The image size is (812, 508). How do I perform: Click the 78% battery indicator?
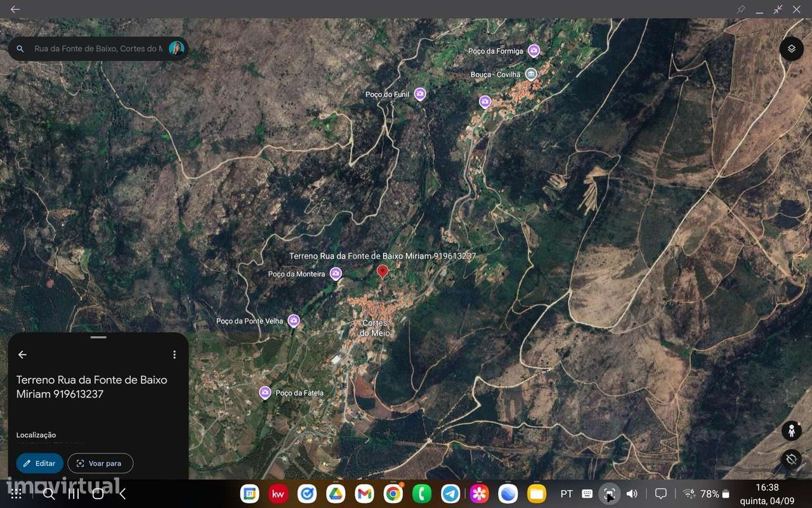pyautogui.click(x=715, y=494)
